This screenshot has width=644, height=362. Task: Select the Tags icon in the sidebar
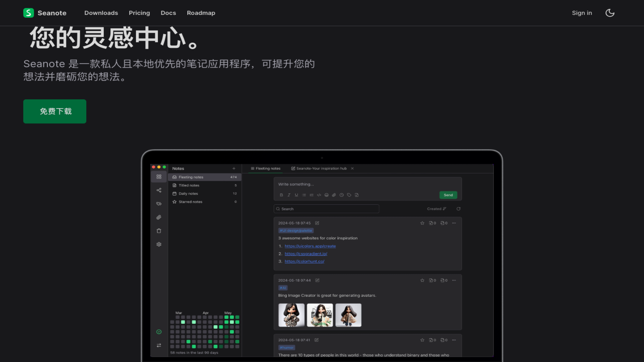(159, 204)
